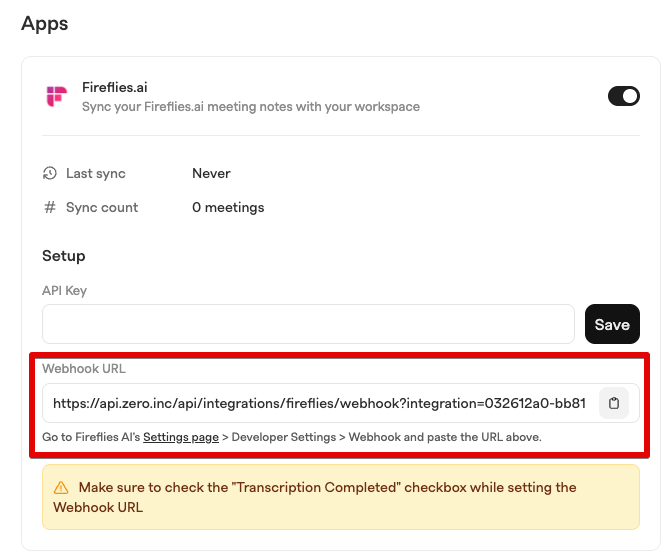667x556 pixels.
Task: Click the warning triangle icon in yellow banner
Action: (61, 488)
